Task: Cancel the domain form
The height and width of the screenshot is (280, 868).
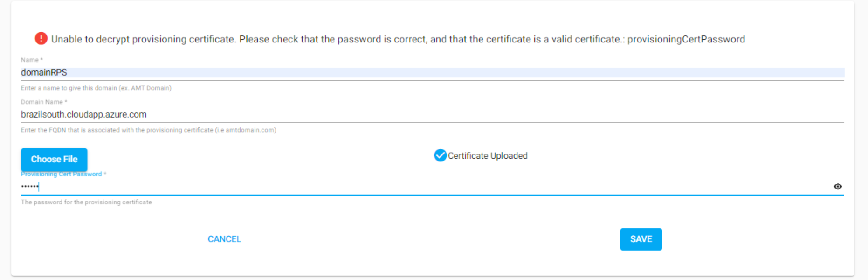Action: (x=224, y=239)
